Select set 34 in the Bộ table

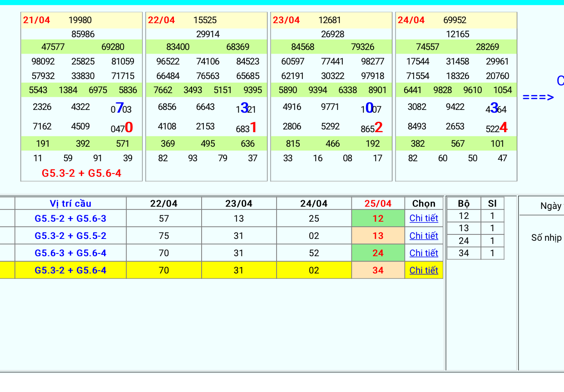(x=464, y=253)
